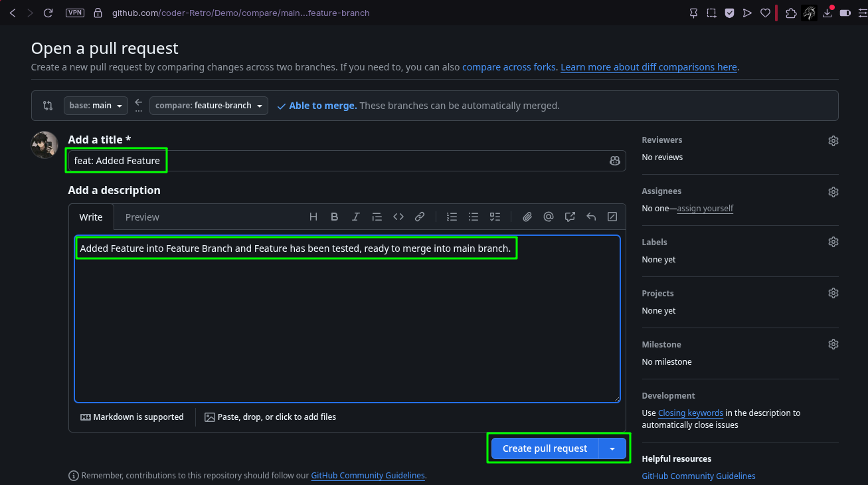Click the browser pin icon
The image size is (868, 485).
693,13
